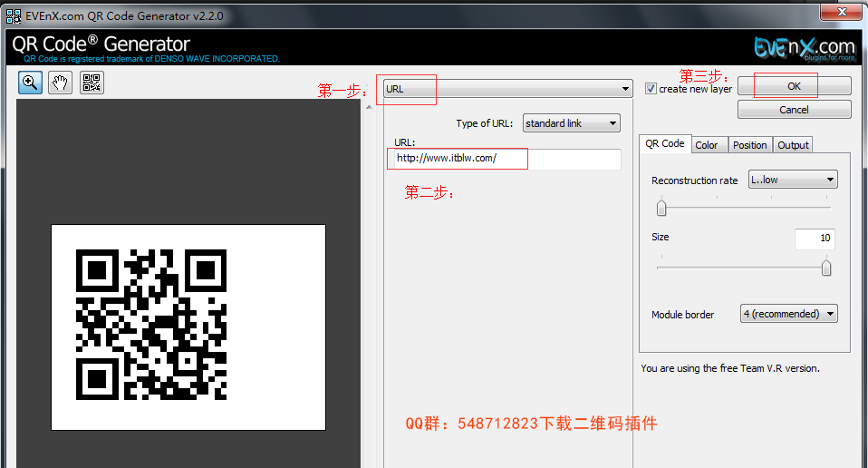
Task: Toggle the create new layer checkbox
Action: tap(651, 89)
